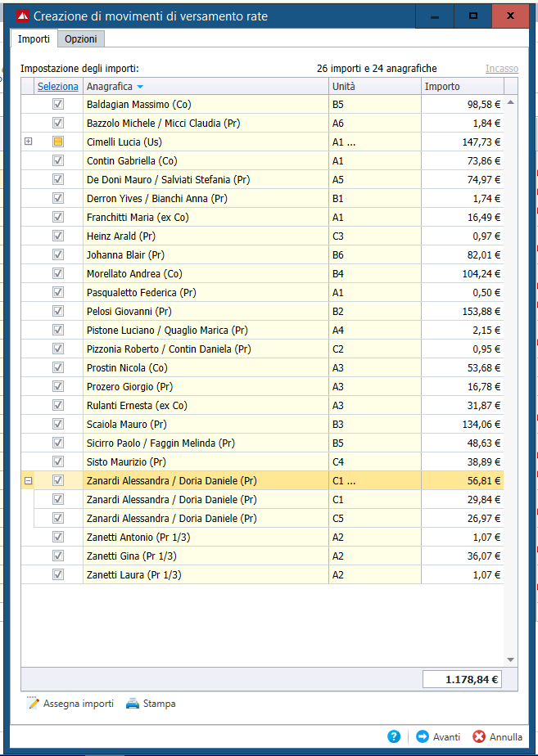Image resolution: width=538 pixels, height=756 pixels.
Task: Click the Seleziona column link
Action: coord(58,86)
